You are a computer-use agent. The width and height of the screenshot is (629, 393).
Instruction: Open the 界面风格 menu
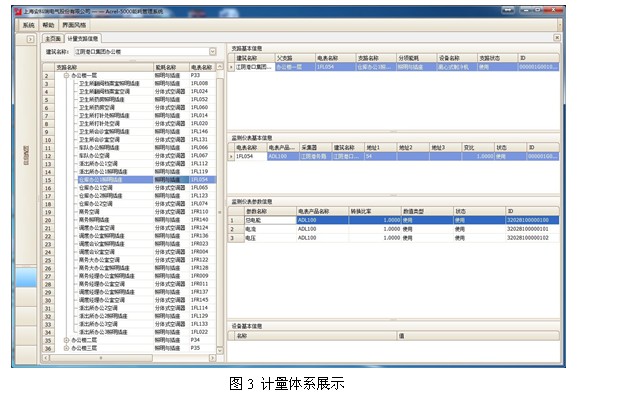tap(74, 25)
